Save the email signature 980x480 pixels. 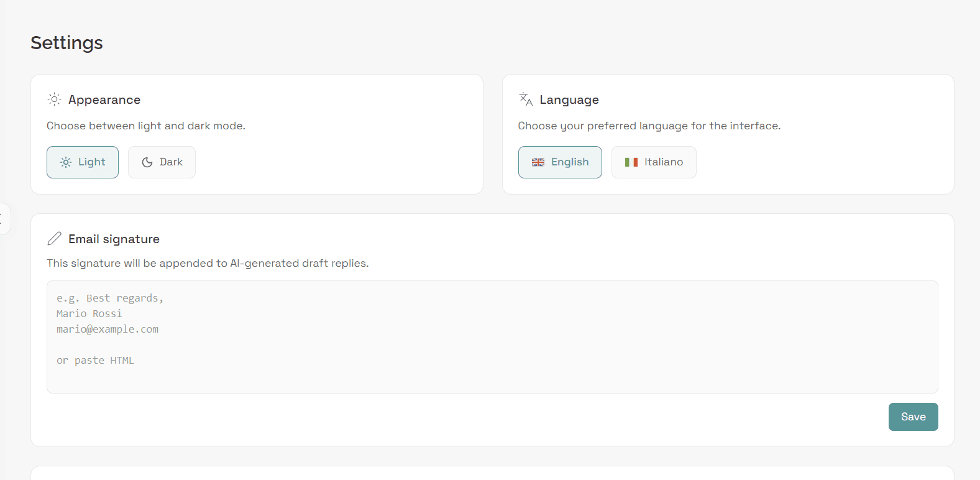[913, 417]
